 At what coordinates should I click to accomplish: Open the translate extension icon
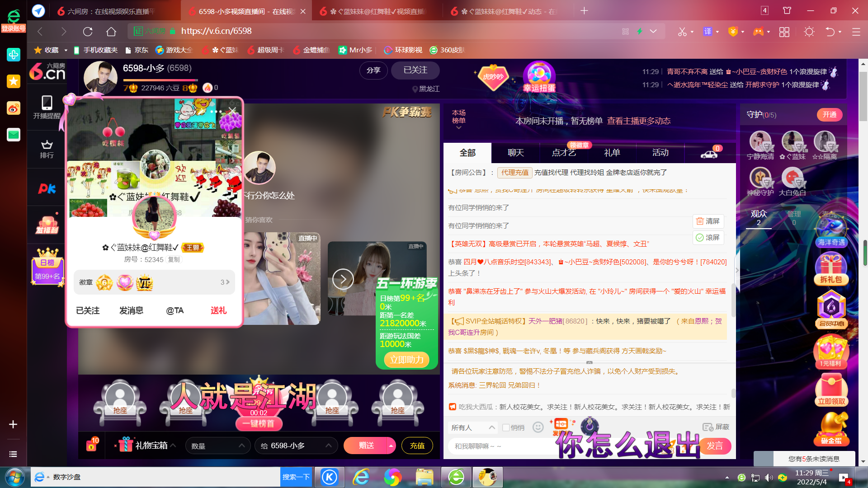(708, 31)
